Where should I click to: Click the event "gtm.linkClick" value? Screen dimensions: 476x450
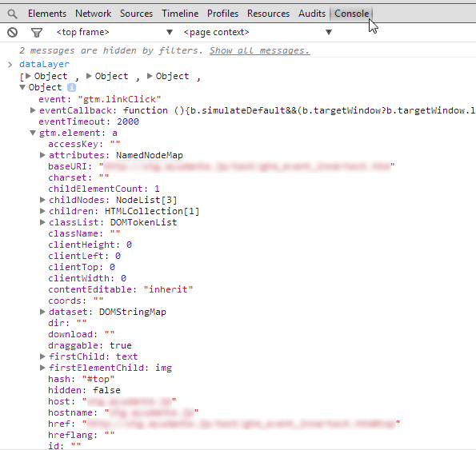pyautogui.click(x=120, y=99)
